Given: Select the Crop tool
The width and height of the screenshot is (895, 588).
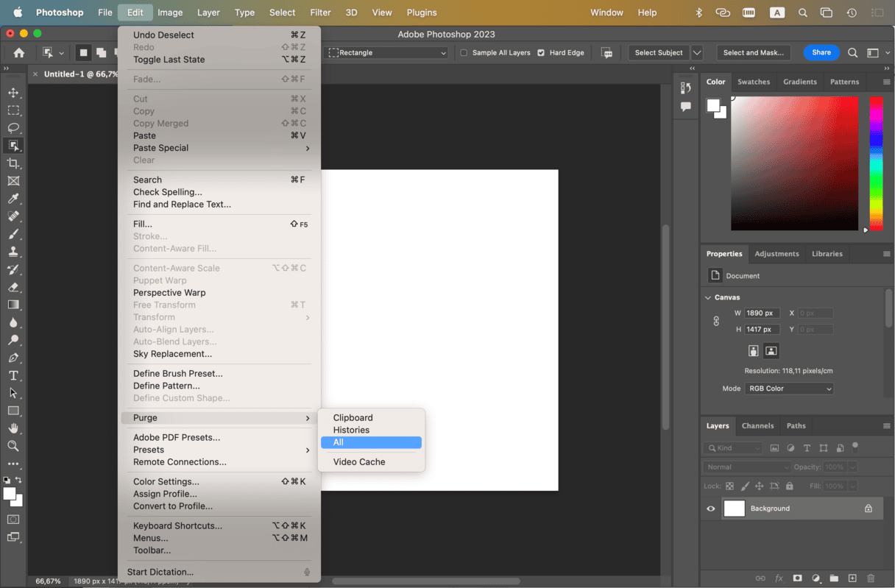Looking at the screenshot, I should coord(13,163).
